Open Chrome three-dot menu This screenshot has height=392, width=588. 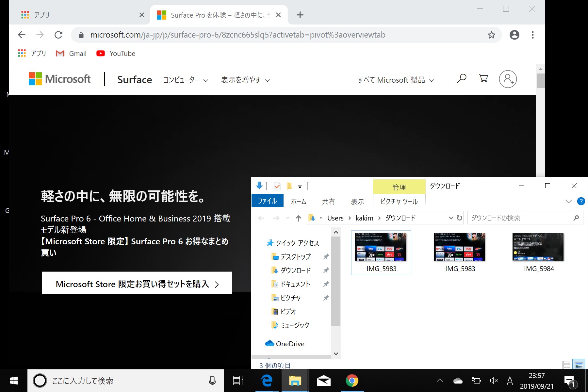pyautogui.click(x=533, y=35)
